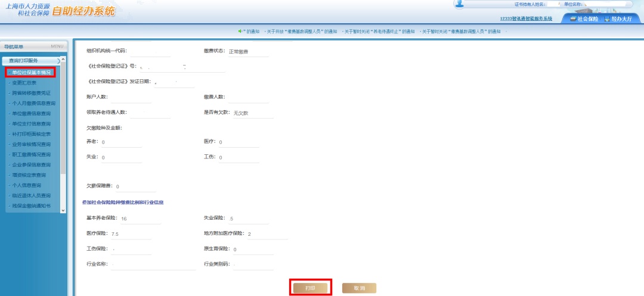Image resolution: width=644 pixels, height=296 pixels.
Task: Click the 工伤 arrears amount field
Action: tap(239, 157)
